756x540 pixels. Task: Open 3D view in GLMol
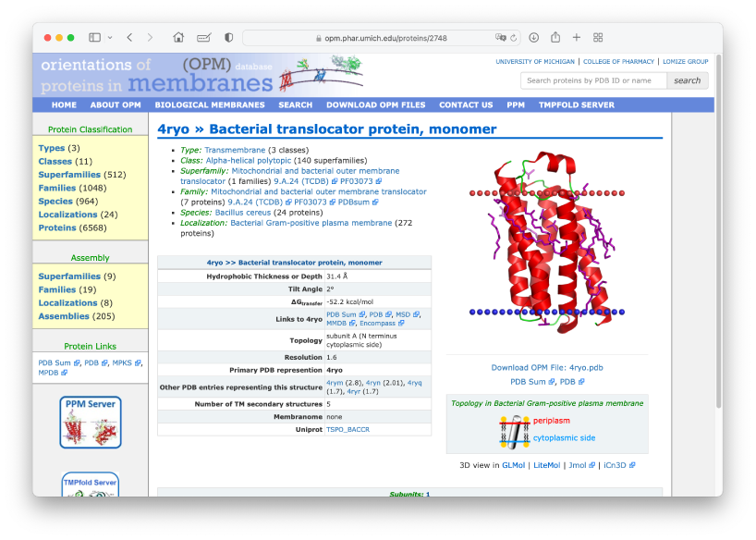tap(513, 465)
